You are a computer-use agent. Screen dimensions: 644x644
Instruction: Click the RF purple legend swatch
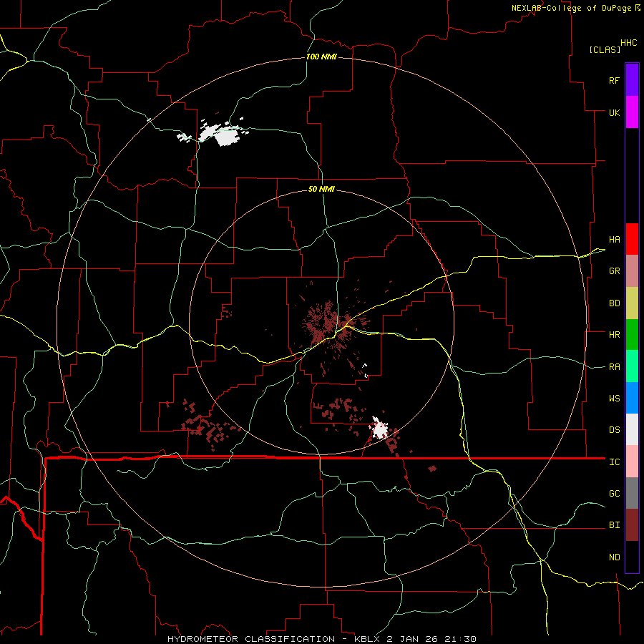pos(632,80)
